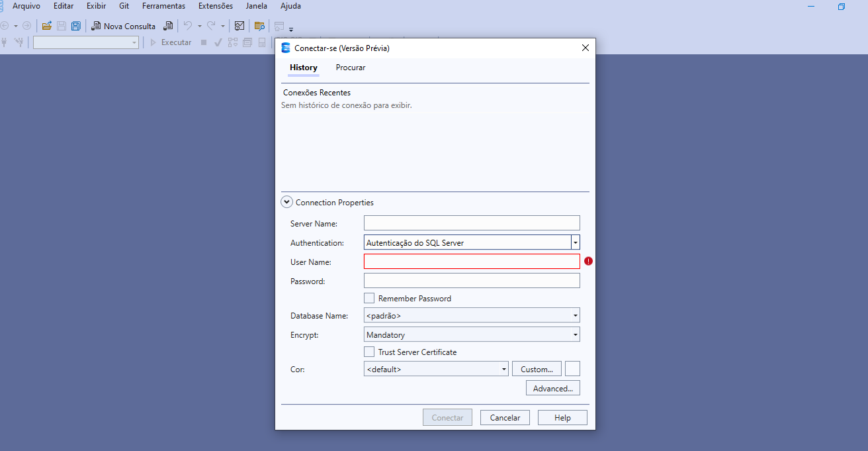868x451 pixels.
Task: Open the Redo history dropdown arrow
Action: [222, 26]
